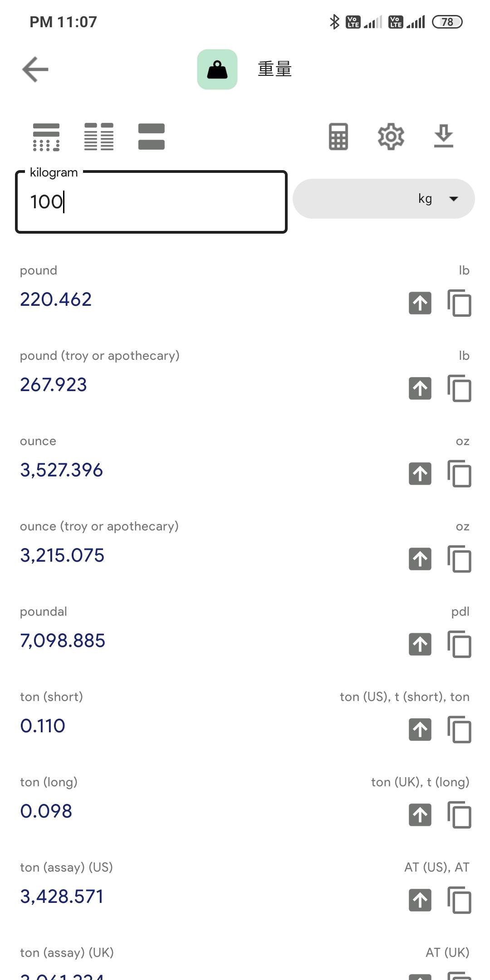490x980 pixels.
Task: Set ton (long) as the source unit
Action: pos(420,815)
